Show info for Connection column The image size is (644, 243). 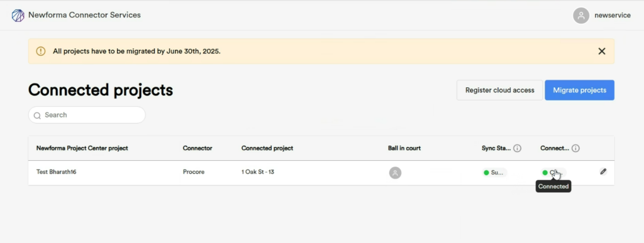pyautogui.click(x=576, y=148)
